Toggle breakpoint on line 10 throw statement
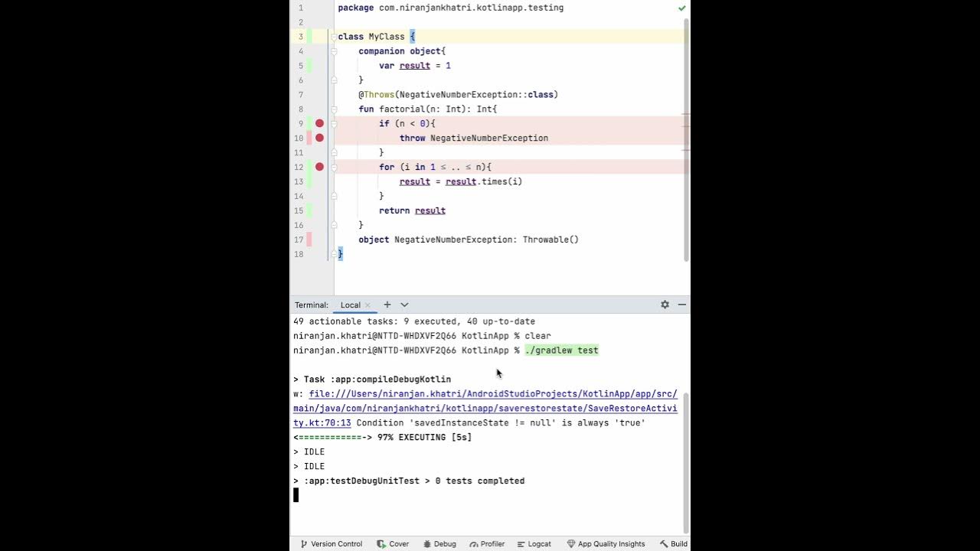The width and height of the screenshot is (980, 551). coord(319,138)
